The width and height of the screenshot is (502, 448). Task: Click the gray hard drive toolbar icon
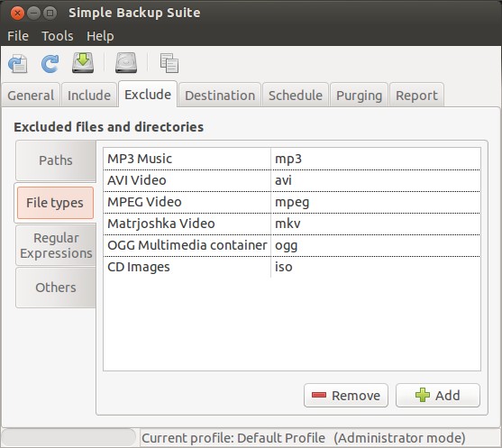(126, 63)
